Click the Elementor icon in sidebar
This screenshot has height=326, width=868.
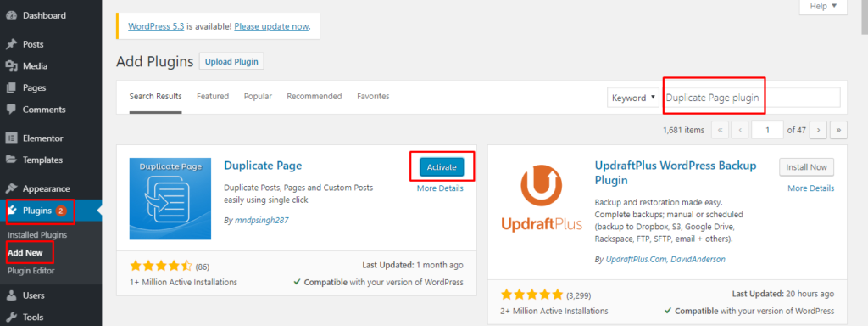(x=11, y=138)
